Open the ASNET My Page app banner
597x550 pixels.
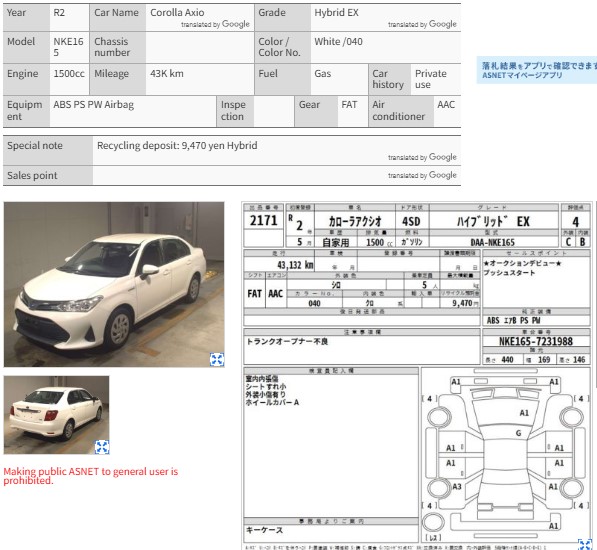(x=537, y=70)
